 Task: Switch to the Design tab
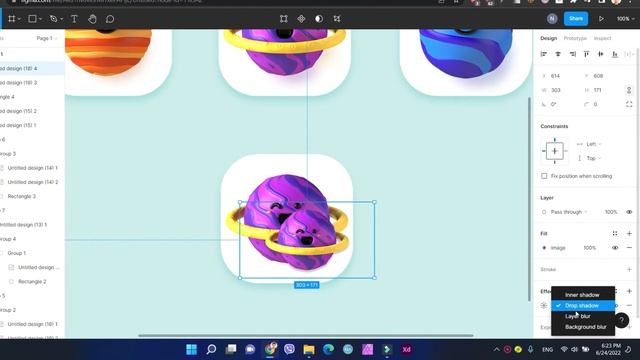coord(549,38)
